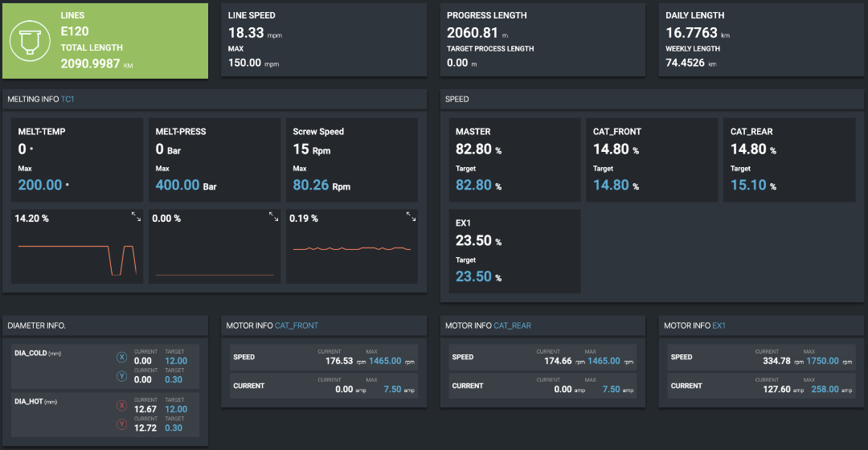Image resolution: width=868 pixels, height=450 pixels.
Task: Click the DIAMETER INFO. panel header
Action: pos(105,325)
